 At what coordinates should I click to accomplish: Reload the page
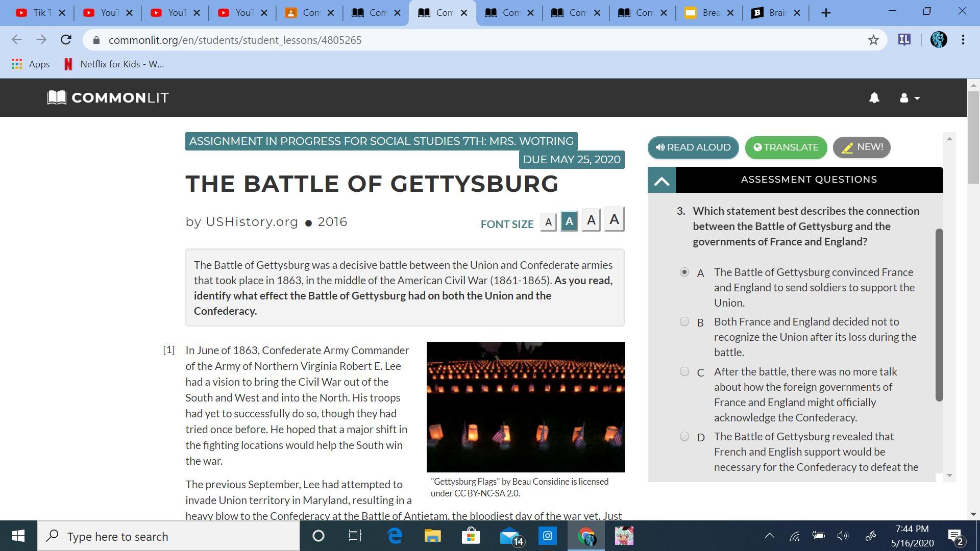pyautogui.click(x=66, y=40)
